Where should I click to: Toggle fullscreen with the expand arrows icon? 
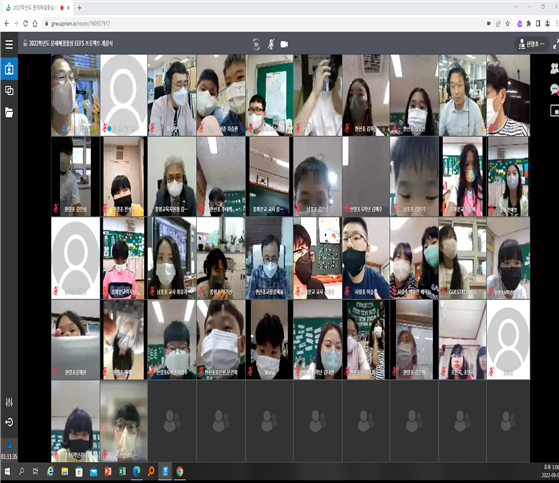[x=556, y=44]
